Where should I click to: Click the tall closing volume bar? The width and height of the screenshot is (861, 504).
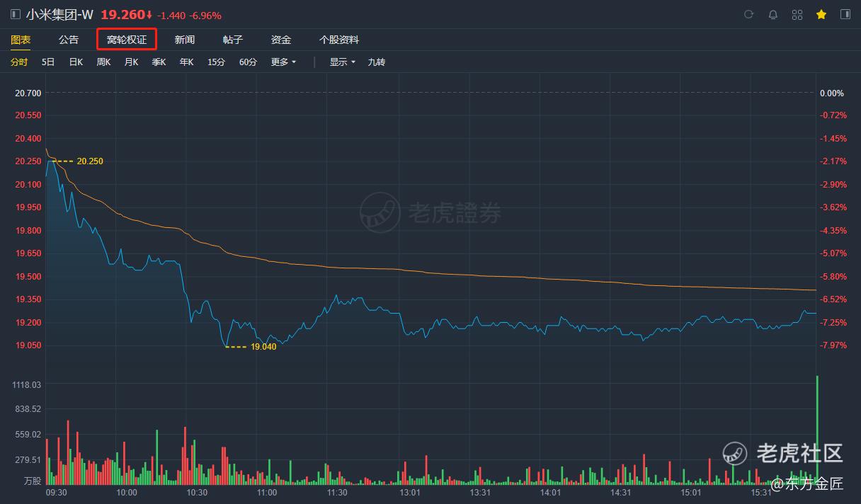pos(817,430)
